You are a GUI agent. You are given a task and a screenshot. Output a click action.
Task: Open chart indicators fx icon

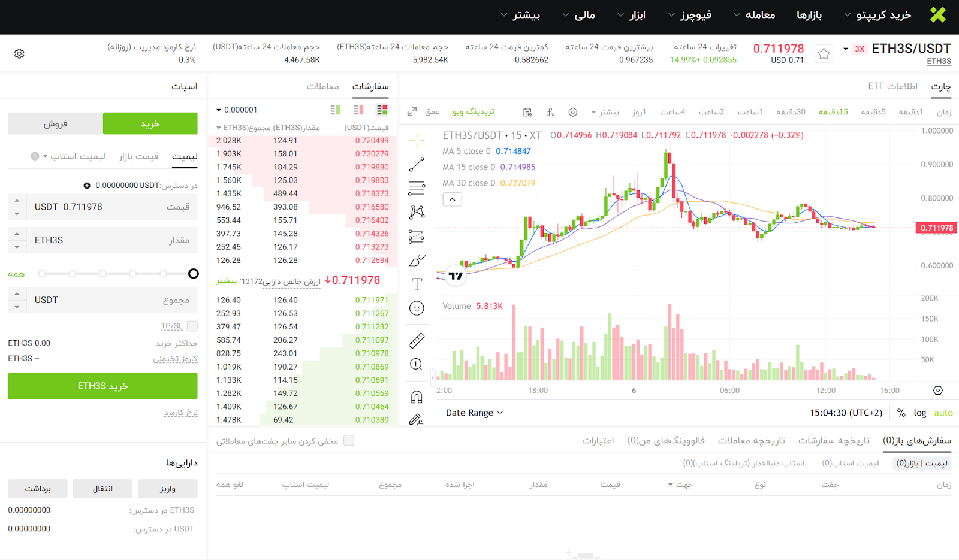pyautogui.click(x=550, y=112)
